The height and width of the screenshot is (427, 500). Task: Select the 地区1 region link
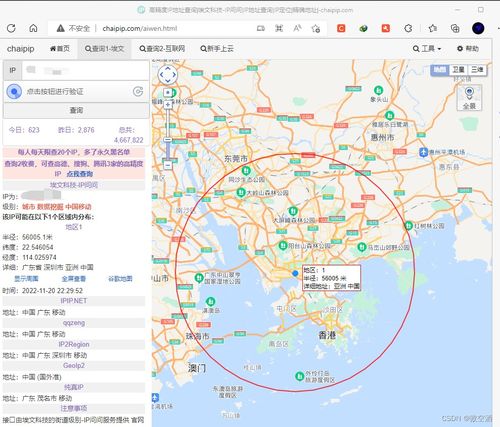(x=74, y=227)
